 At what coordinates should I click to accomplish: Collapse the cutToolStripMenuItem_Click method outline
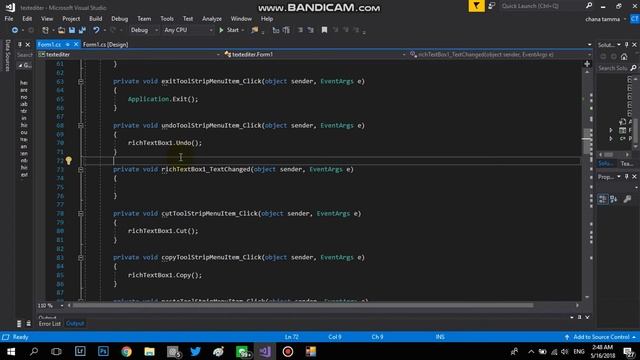(x=81, y=213)
